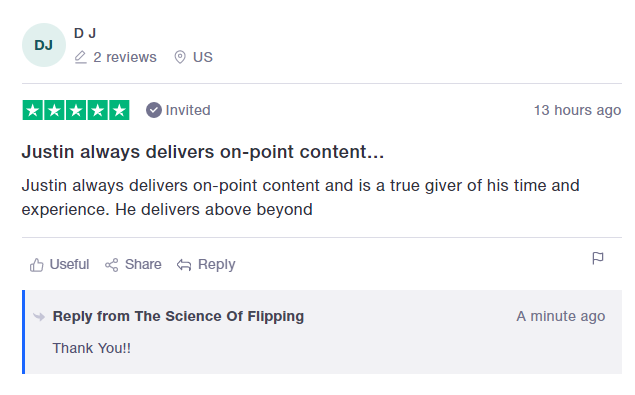This screenshot has height=395, width=635.
Task: Click the 13 hours ago timestamp
Action: pyautogui.click(x=577, y=110)
